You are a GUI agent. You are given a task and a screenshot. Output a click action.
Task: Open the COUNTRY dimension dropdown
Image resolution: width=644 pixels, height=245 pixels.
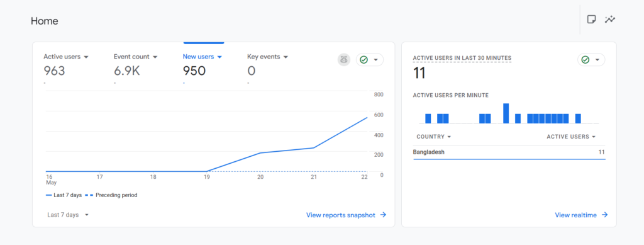coord(434,137)
